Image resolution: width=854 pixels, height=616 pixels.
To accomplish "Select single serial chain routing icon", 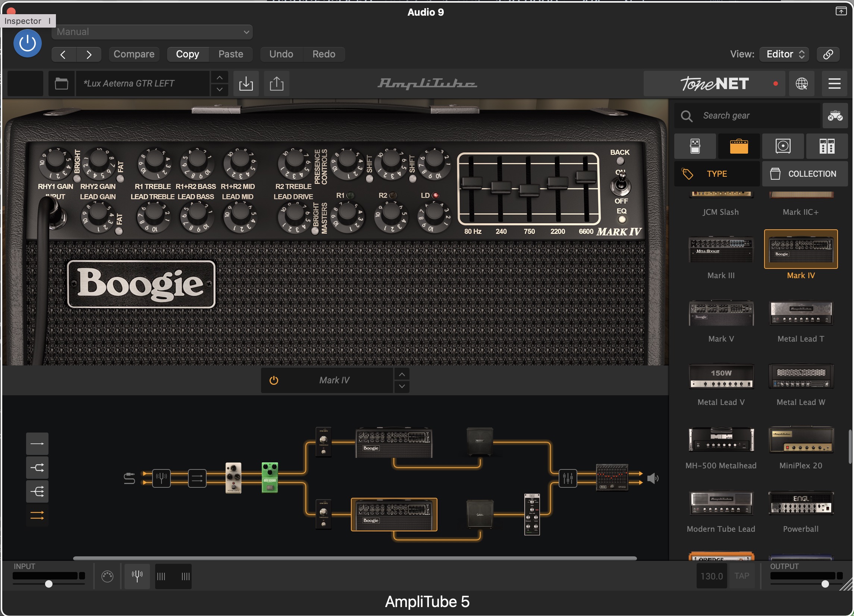I will pyautogui.click(x=37, y=444).
